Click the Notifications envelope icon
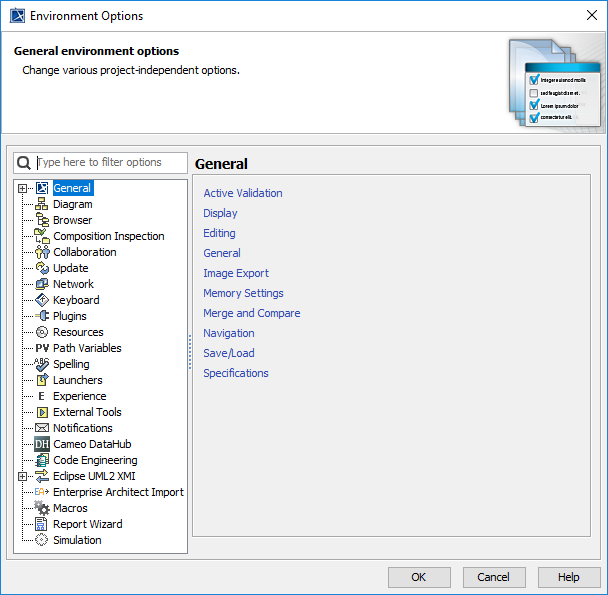Viewport: 608px width, 595px height. [x=42, y=428]
